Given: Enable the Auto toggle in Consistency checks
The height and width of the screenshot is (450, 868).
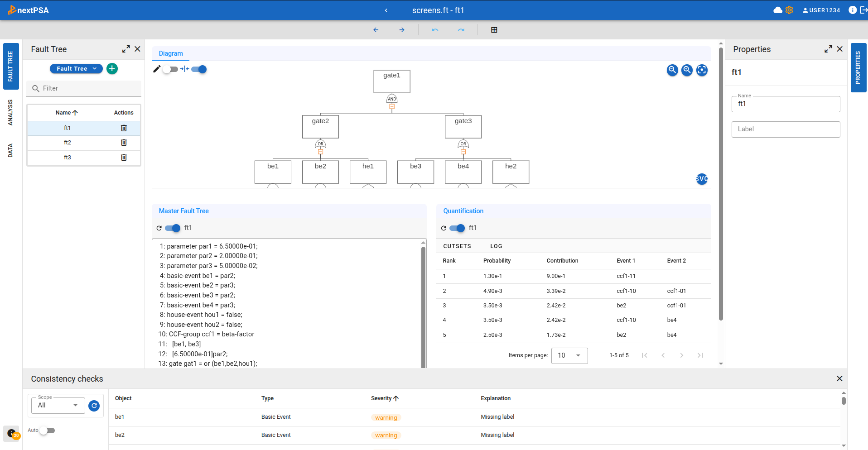Looking at the screenshot, I should pyautogui.click(x=47, y=431).
